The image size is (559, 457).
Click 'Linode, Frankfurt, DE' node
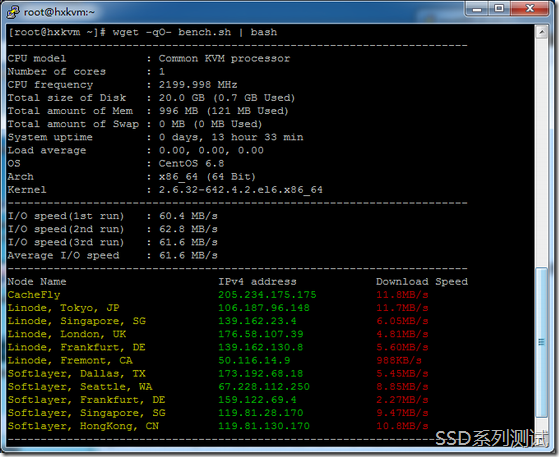(x=76, y=348)
